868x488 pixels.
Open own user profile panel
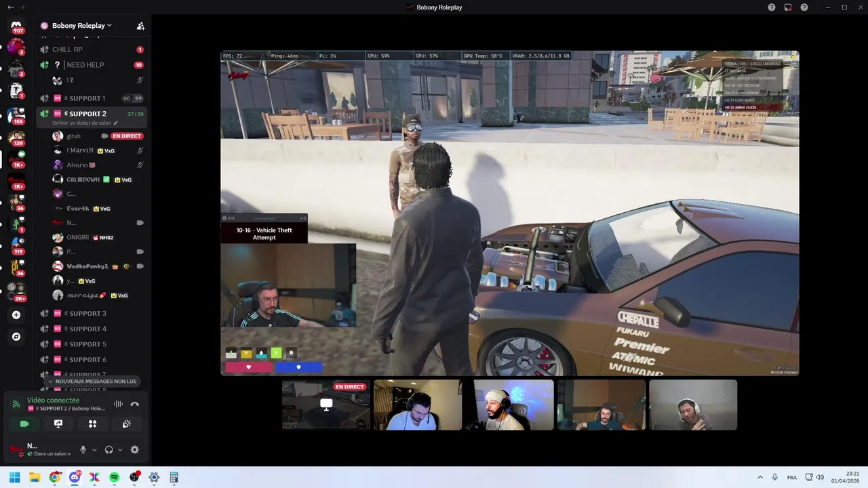[x=41, y=449]
